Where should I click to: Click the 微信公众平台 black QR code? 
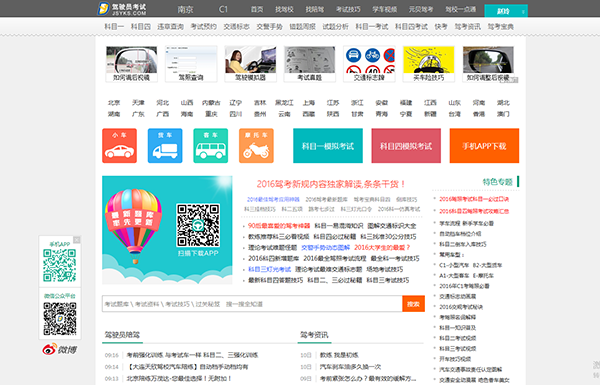coord(60,319)
